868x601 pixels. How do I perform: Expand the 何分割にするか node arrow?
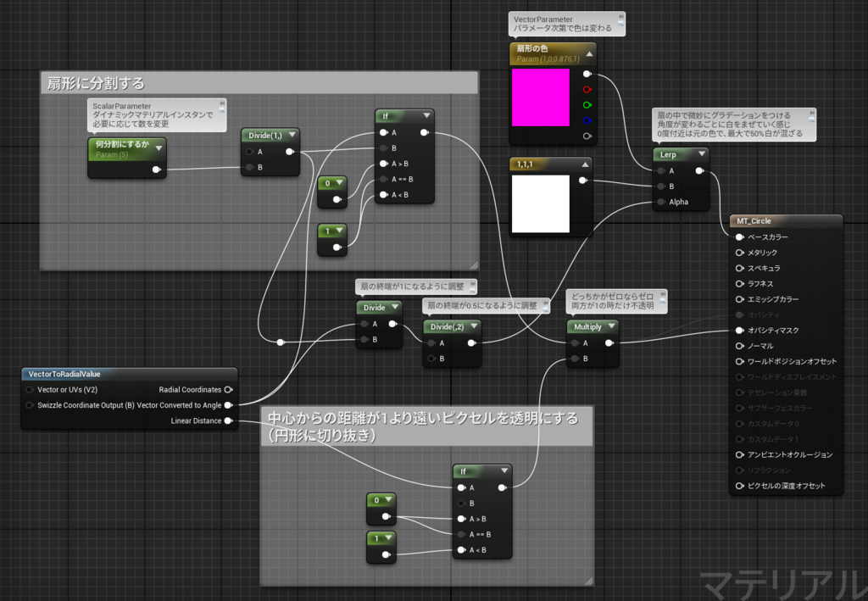coord(159,148)
